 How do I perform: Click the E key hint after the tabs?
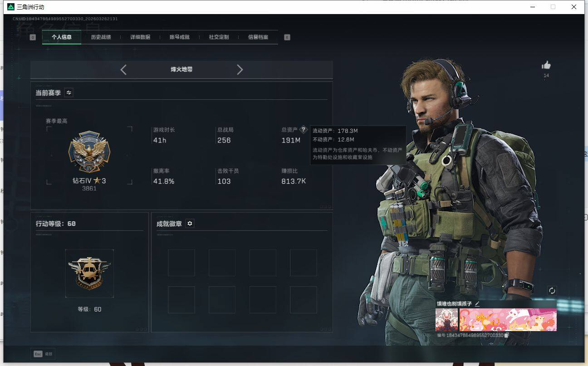point(287,37)
